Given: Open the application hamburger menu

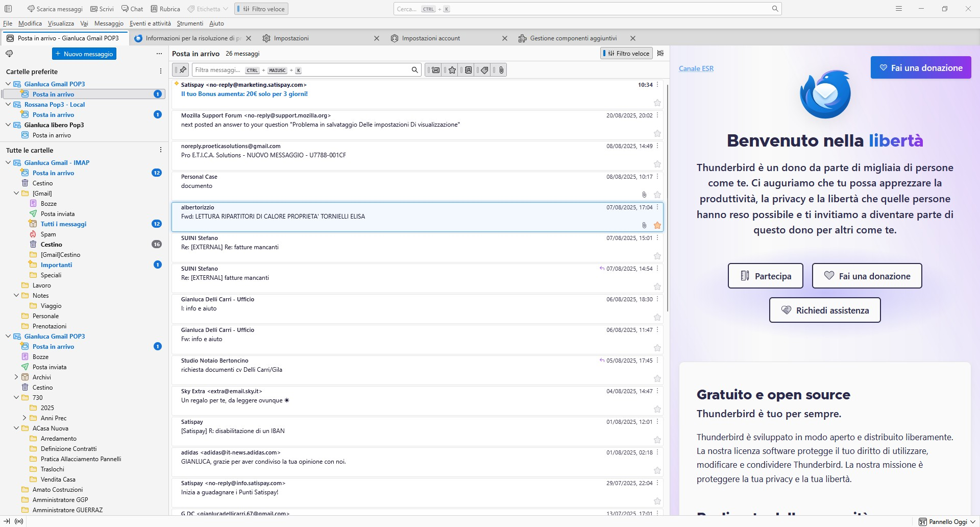Looking at the screenshot, I should point(898,9).
